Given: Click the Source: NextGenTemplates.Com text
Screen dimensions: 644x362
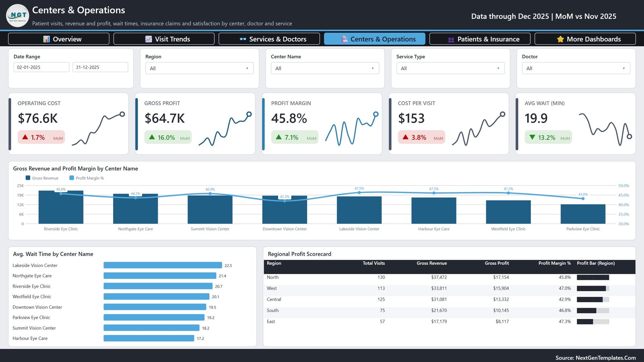Looking at the screenshot, I should 596,358.
